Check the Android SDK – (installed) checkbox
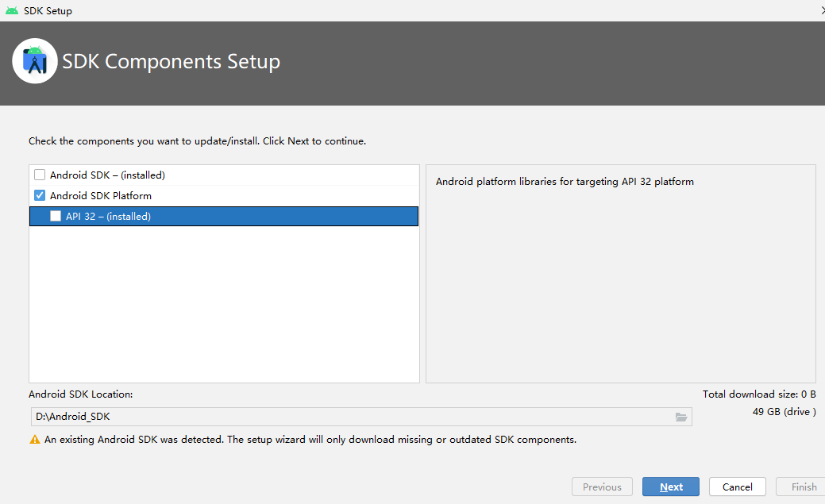This screenshot has width=825, height=504. 40,175
